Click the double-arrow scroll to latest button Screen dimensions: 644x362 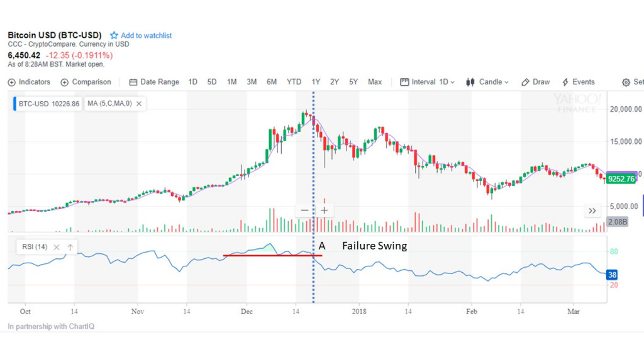pyautogui.click(x=592, y=211)
